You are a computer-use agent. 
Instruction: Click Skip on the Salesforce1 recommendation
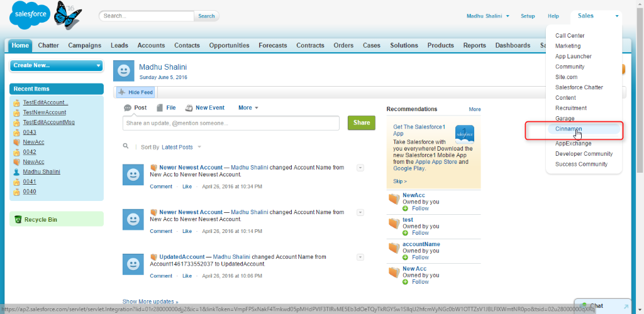[x=399, y=181]
